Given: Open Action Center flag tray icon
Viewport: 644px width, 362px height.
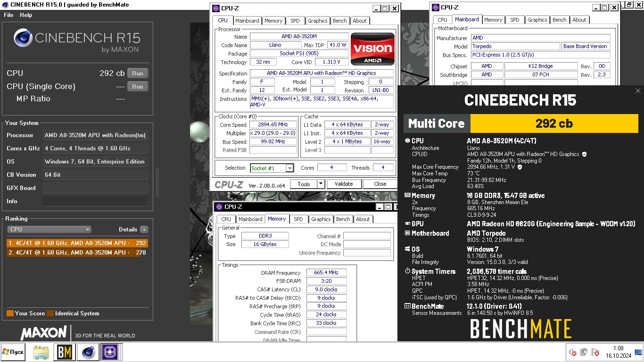Looking at the screenshot, I should pyautogui.click(x=595, y=352).
